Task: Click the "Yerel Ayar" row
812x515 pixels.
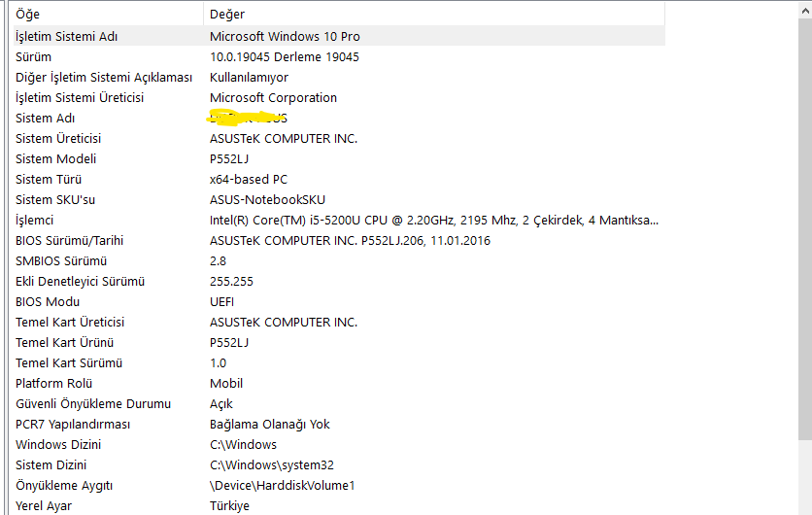Action: point(44,505)
